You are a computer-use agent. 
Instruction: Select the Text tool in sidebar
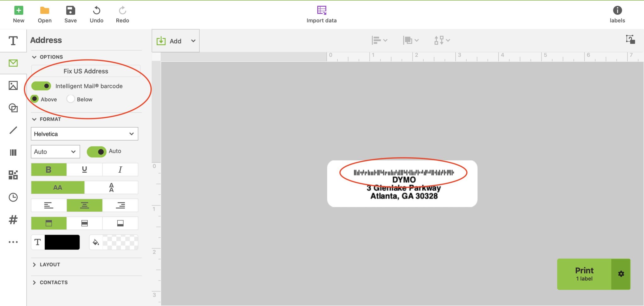pyautogui.click(x=13, y=41)
